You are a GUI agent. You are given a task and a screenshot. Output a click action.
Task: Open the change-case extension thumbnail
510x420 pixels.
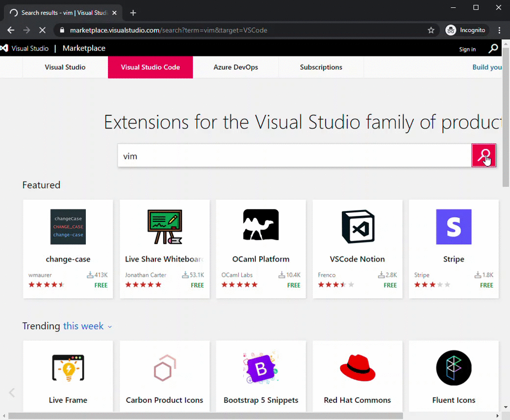click(x=68, y=226)
